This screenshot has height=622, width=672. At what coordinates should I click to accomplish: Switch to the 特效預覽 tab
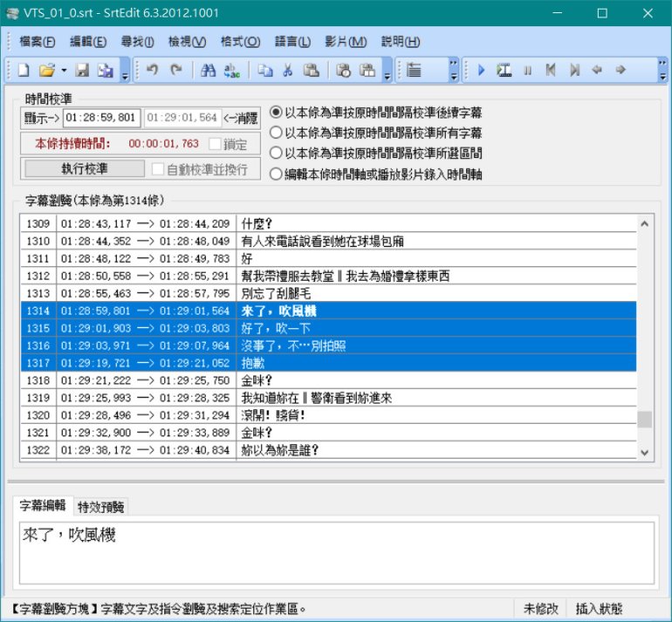(x=100, y=507)
